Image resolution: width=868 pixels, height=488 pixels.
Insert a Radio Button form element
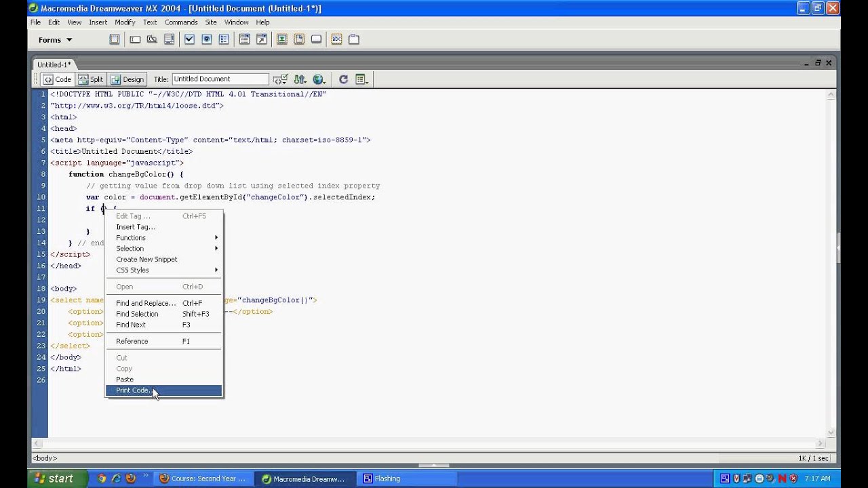pos(207,39)
